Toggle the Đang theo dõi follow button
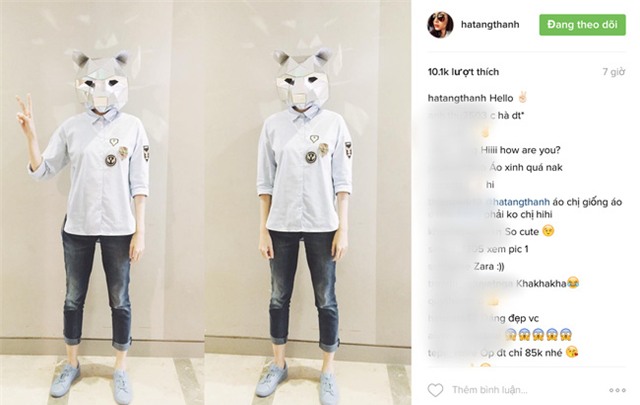This screenshot has height=405, width=640. coord(582,24)
